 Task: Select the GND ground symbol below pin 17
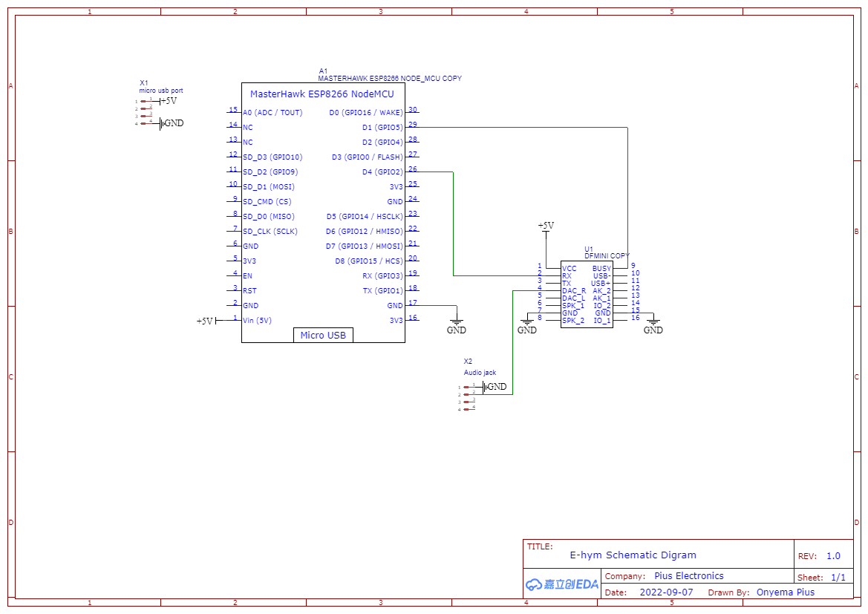tap(457, 322)
